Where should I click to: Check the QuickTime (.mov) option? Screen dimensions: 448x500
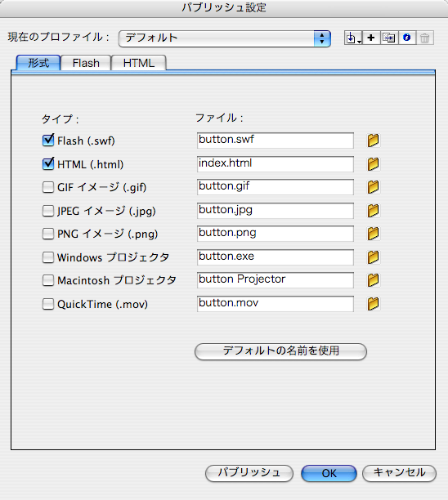coord(48,304)
